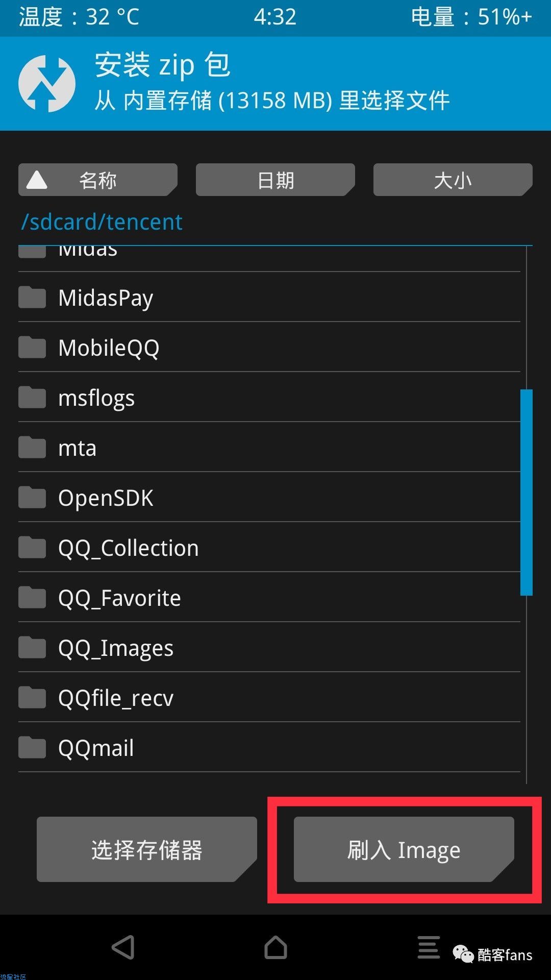Open the QQ_Collection folder
Screen dimensions: 551x980
click(269, 547)
